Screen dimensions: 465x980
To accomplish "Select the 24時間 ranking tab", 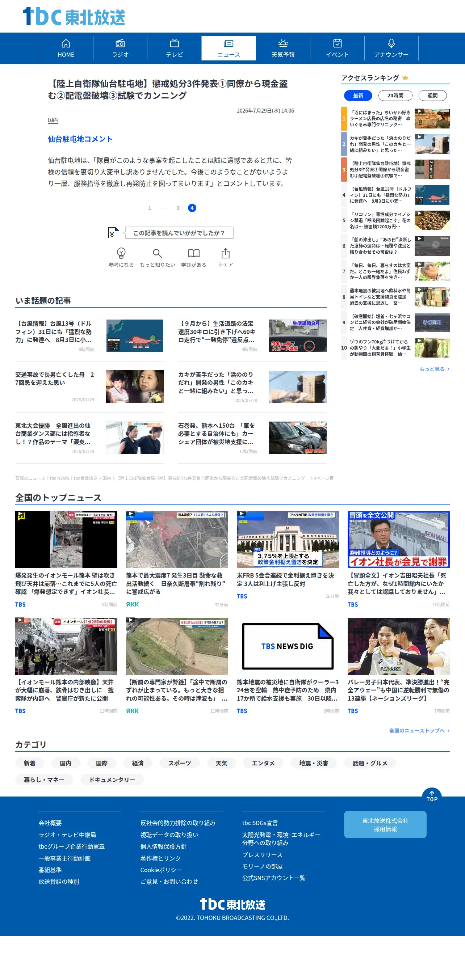I will (x=395, y=96).
